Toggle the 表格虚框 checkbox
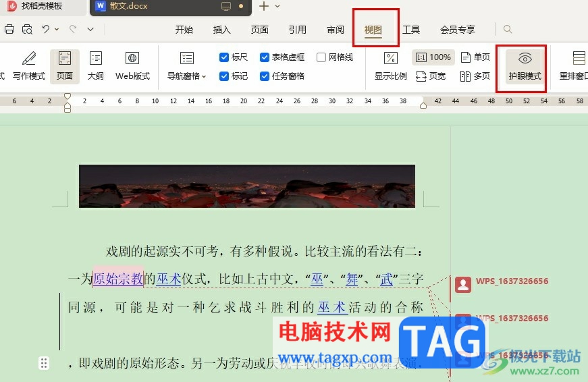 265,57
